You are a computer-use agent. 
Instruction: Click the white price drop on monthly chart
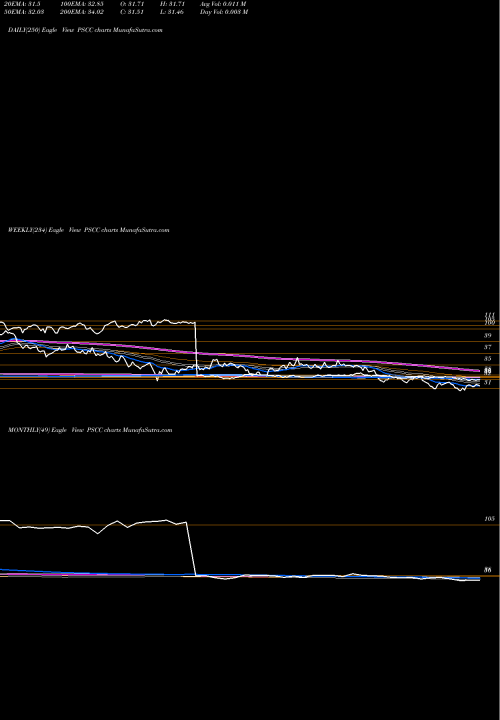191,549
